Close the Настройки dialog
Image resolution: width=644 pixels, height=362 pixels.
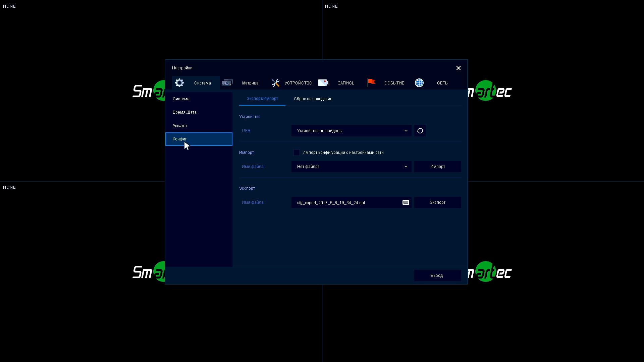pyautogui.click(x=459, y=68)
